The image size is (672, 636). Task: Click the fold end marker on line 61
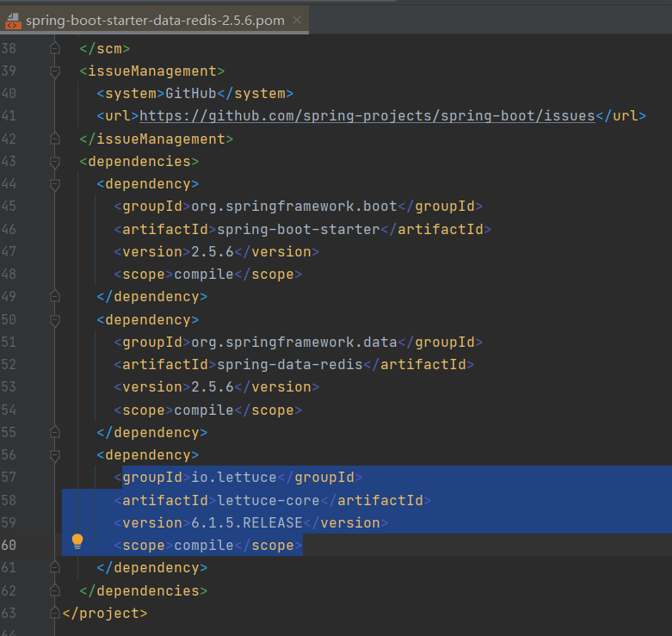55,567
